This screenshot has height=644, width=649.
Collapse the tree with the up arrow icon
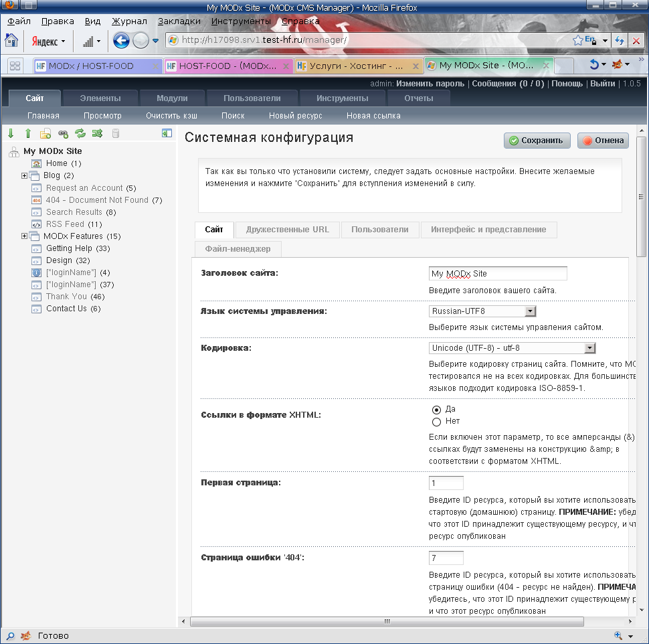(x=27, y=133)
